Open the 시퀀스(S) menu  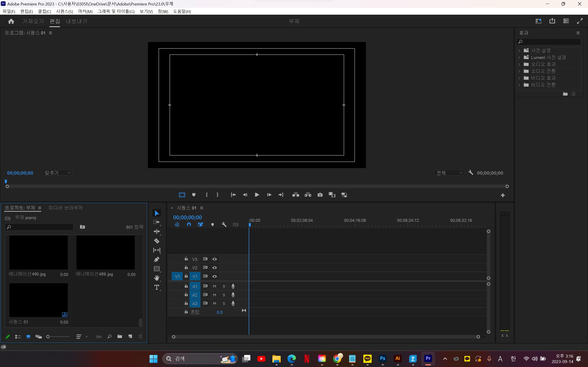[64, 11]
